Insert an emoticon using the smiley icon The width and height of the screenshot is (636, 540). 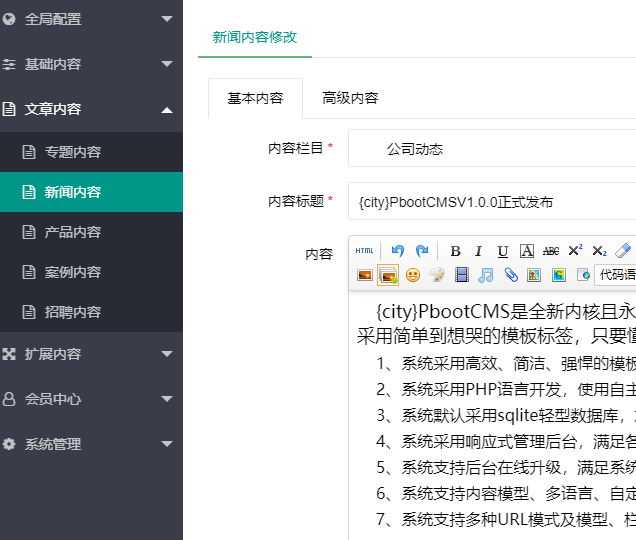[x=413, y=274]
